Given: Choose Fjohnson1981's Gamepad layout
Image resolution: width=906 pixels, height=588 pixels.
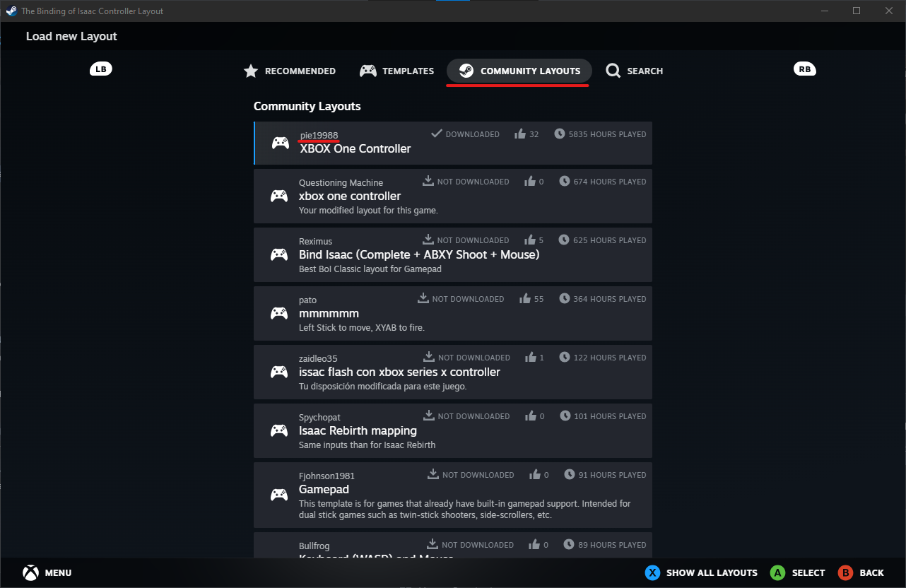Looking at the screenshot, I should [453, 495].
